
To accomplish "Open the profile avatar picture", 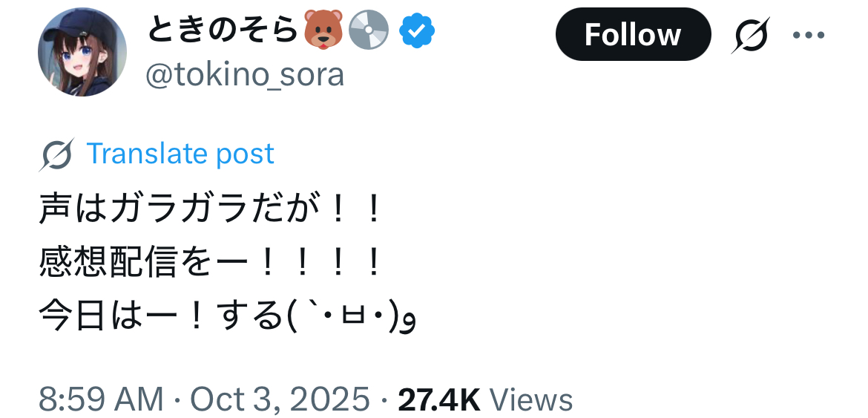I will [x=82, y=53].
